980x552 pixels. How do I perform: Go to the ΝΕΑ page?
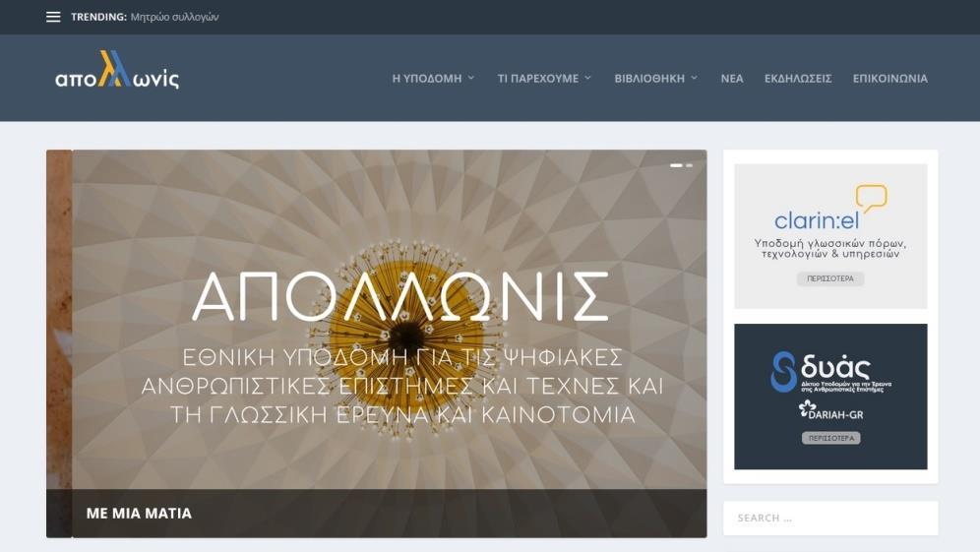click(732, 78)
